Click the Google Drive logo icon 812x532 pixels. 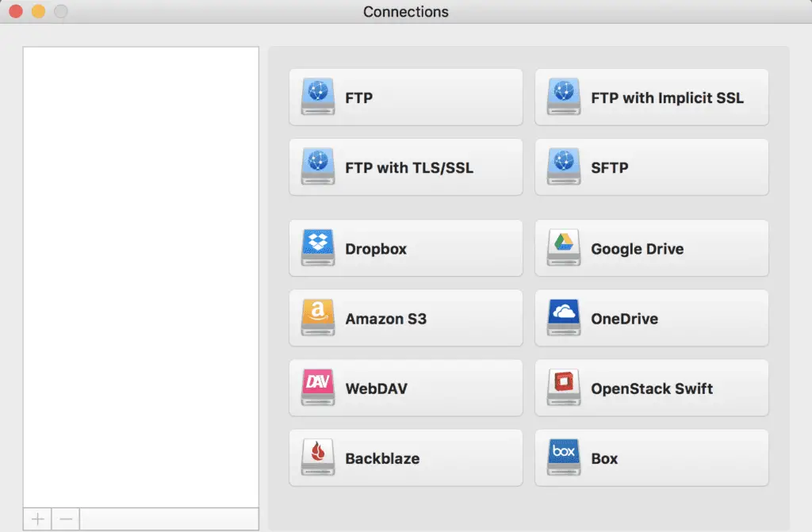(x=564, y=247)
